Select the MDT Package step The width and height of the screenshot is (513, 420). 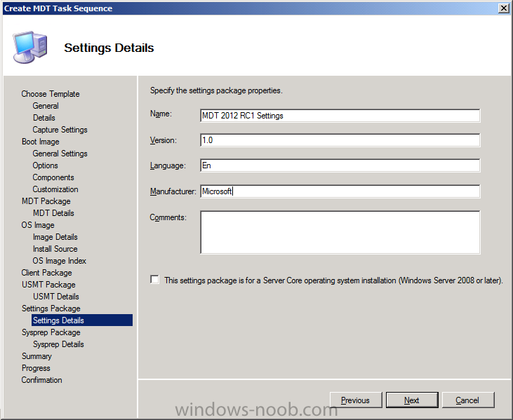pyautogui.click(x=46, y=201)
